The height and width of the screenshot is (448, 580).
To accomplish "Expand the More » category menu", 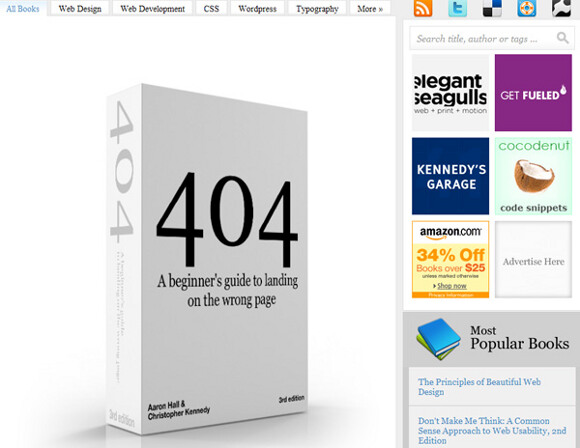I will pyautogui.click(x=370, y=9).
